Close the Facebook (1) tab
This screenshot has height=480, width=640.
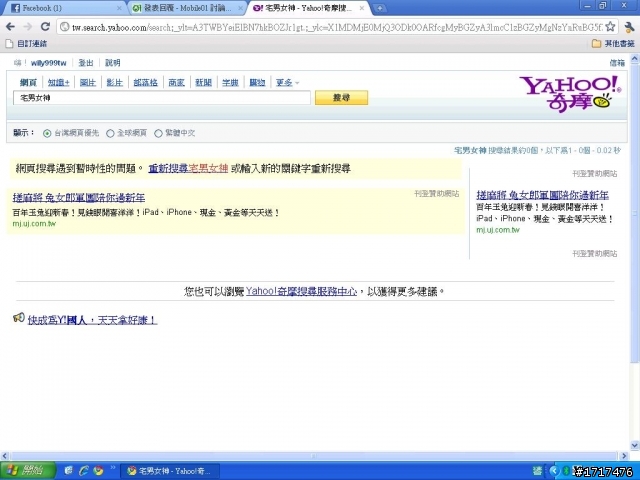pos(119,8)
